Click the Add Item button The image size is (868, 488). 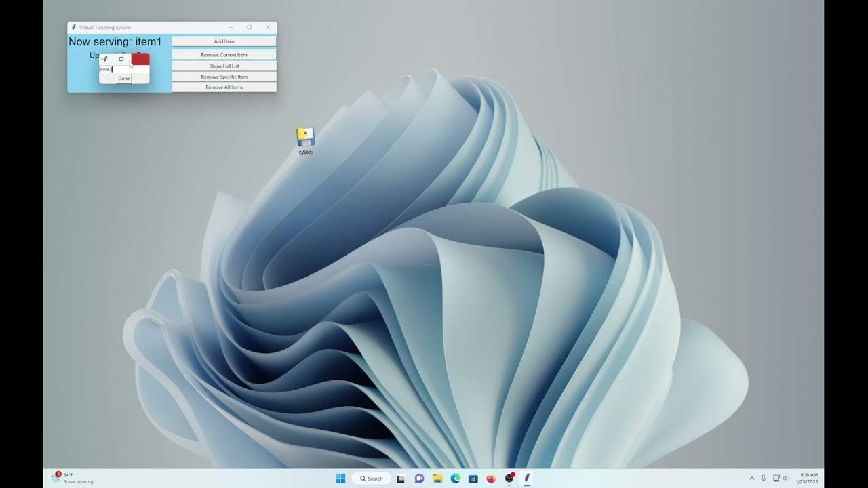(x=224, y=41)
